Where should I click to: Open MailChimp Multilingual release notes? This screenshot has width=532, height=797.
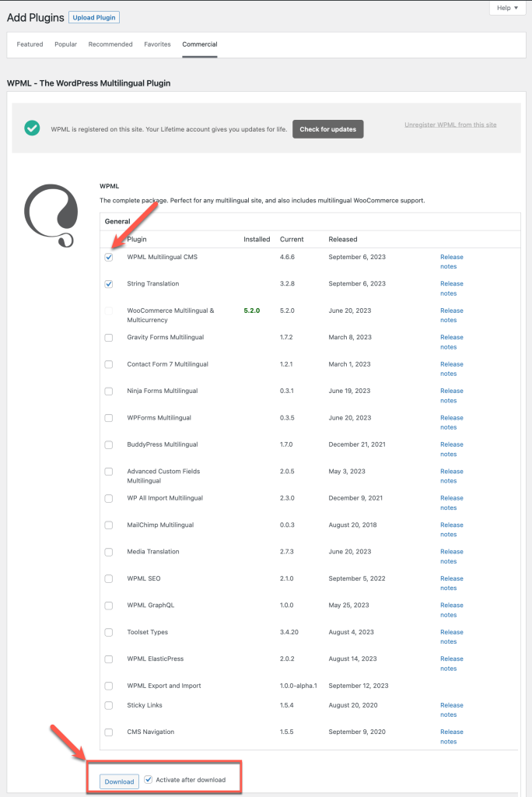point(452,529)
